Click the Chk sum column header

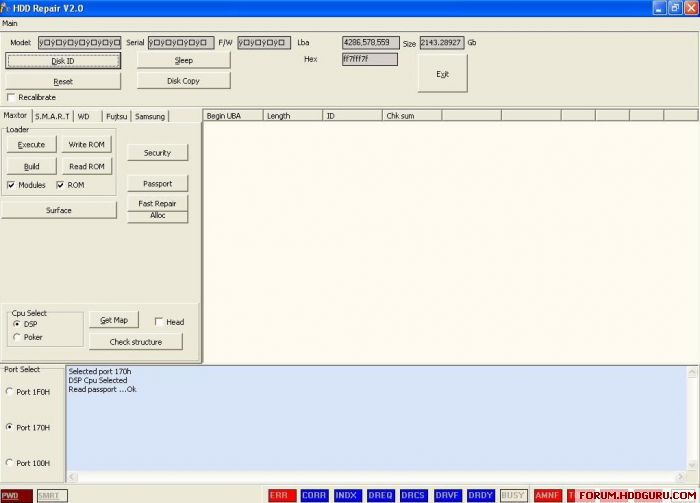[x=412, y=116]
